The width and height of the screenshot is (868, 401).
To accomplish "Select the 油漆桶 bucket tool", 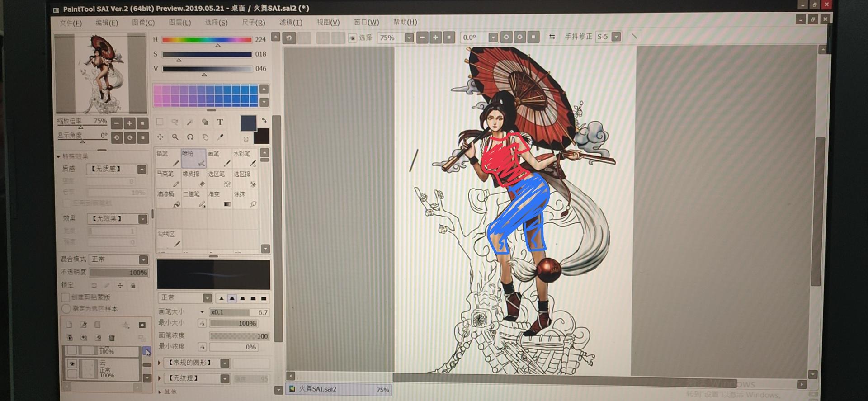I will [x=168, y=199].
